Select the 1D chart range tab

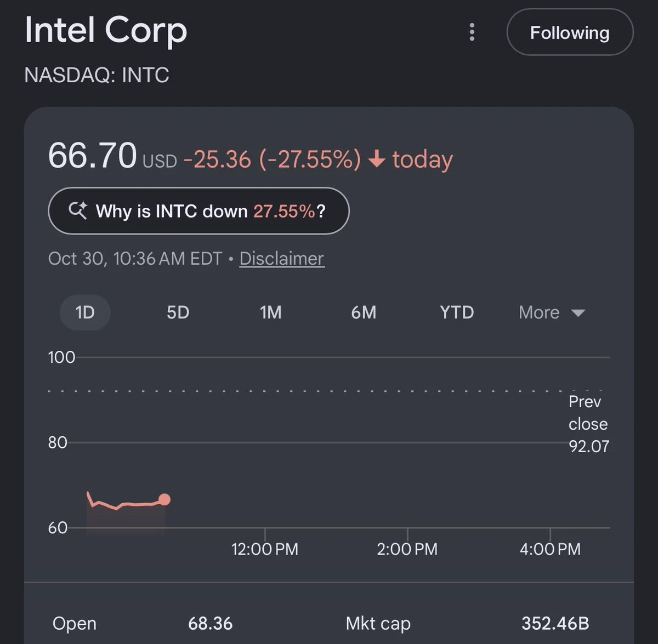pyautogui.click(x=85, y=312)
